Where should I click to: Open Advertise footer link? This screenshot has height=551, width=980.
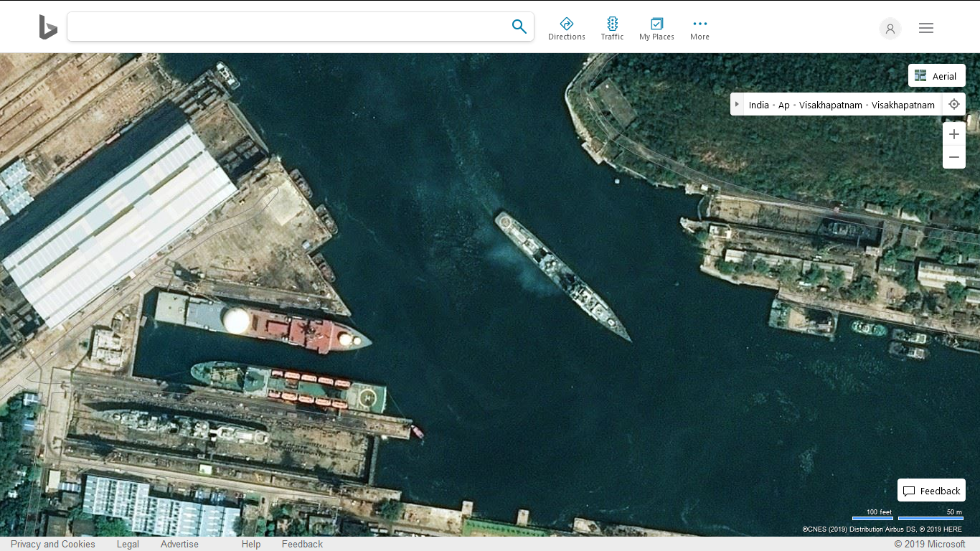179,544
